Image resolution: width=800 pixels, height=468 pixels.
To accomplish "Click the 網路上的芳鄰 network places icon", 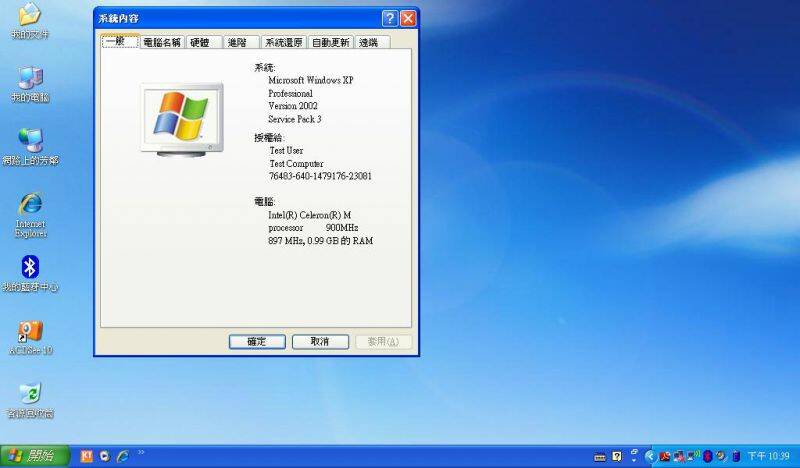I will (30, 141).
